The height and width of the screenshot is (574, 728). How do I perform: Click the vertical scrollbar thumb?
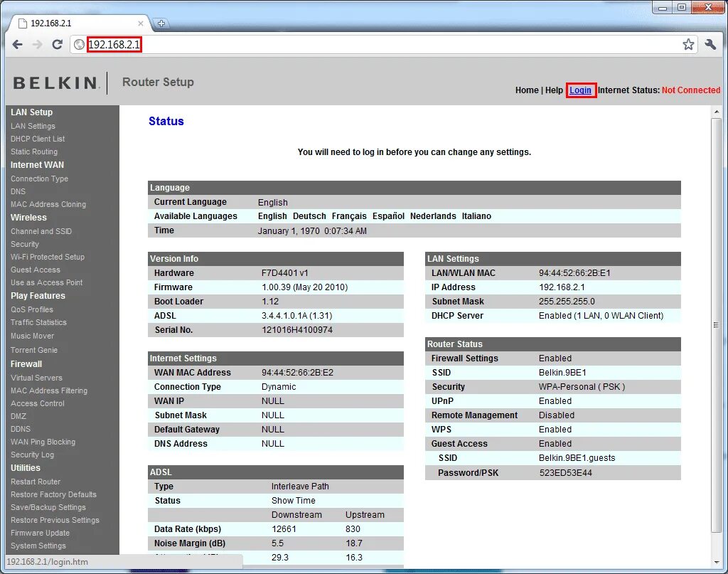coord(717,325)
